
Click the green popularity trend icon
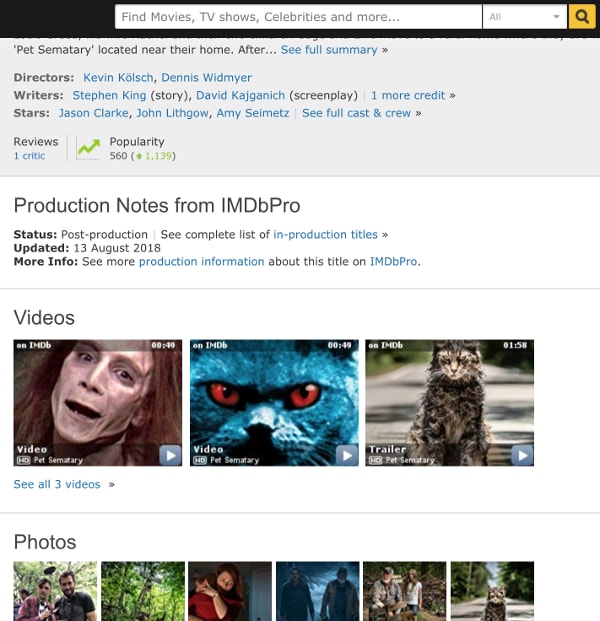click(88, 148)
